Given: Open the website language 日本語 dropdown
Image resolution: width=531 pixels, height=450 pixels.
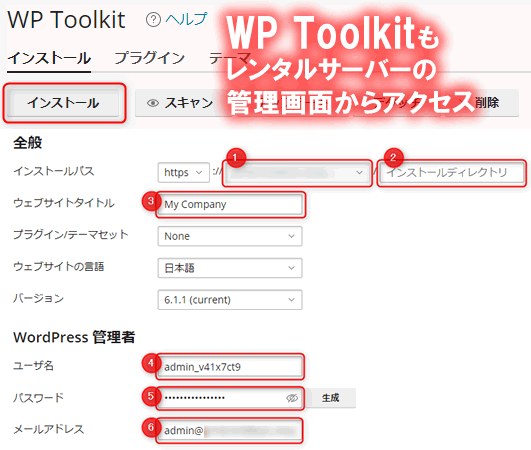Looking at the screenshot, I should [230, 268].
